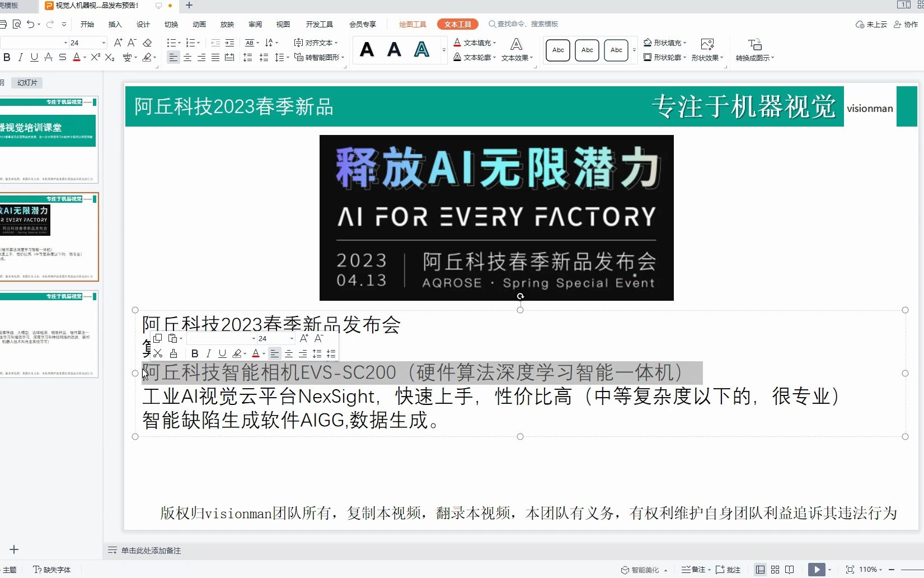Open the 开始 Home tab
Screen dimensions: 924x578
click(x=87, y=24)
